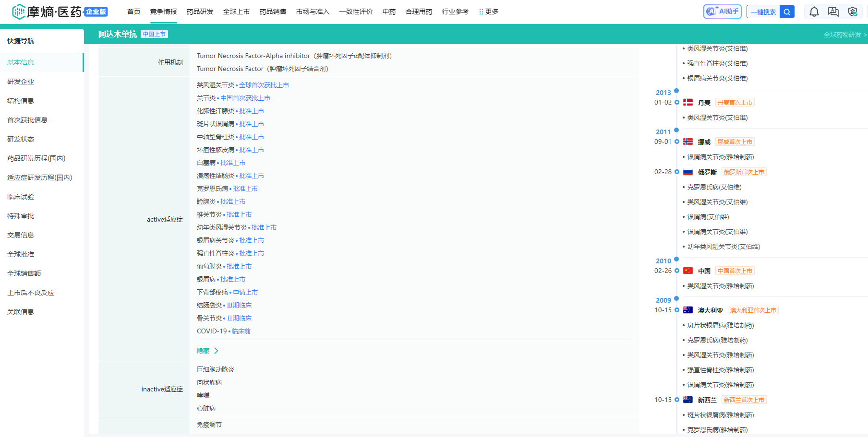868x437 pixels.
Task: Open the 一致性评价 menu
Action: (356, 12)
